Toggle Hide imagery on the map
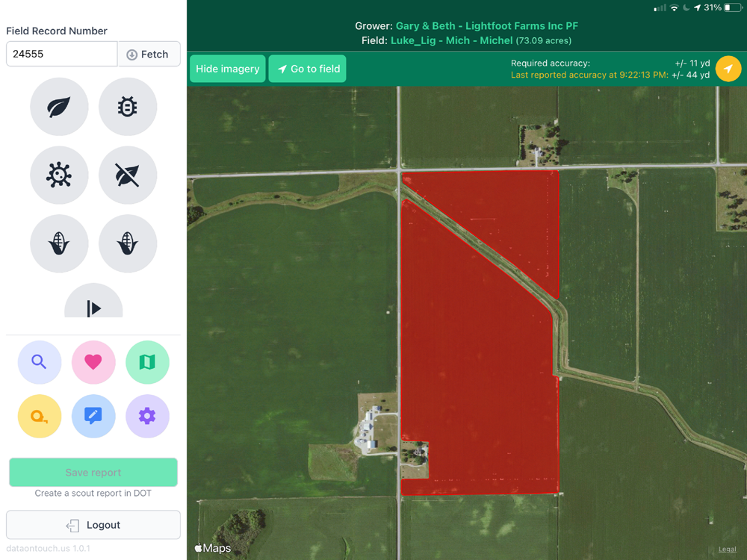 (x=228, y=69)
